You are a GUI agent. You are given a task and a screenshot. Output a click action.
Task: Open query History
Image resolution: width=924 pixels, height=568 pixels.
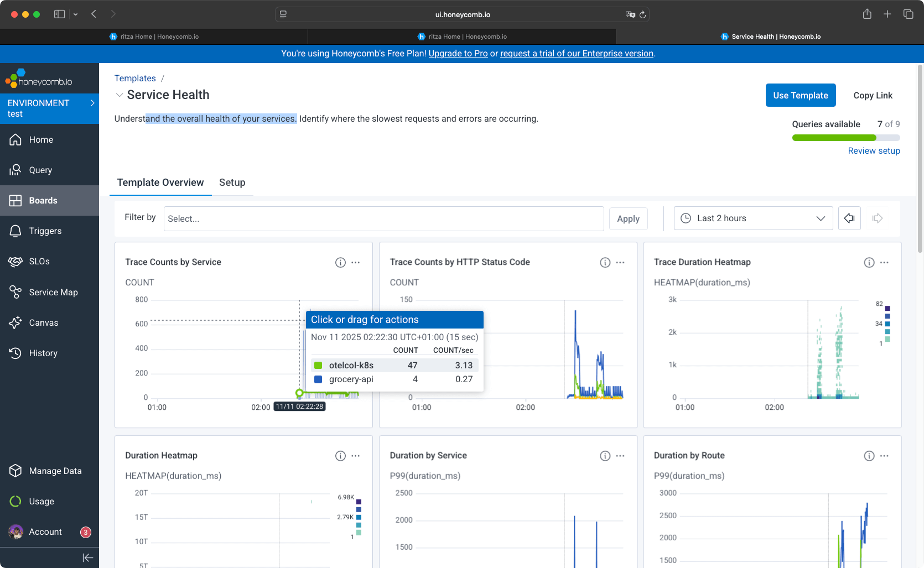(x=43, y=353)
